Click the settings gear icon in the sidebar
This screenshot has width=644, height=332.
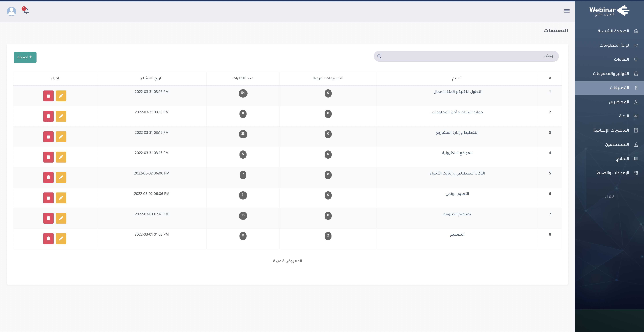coord(636,173)
